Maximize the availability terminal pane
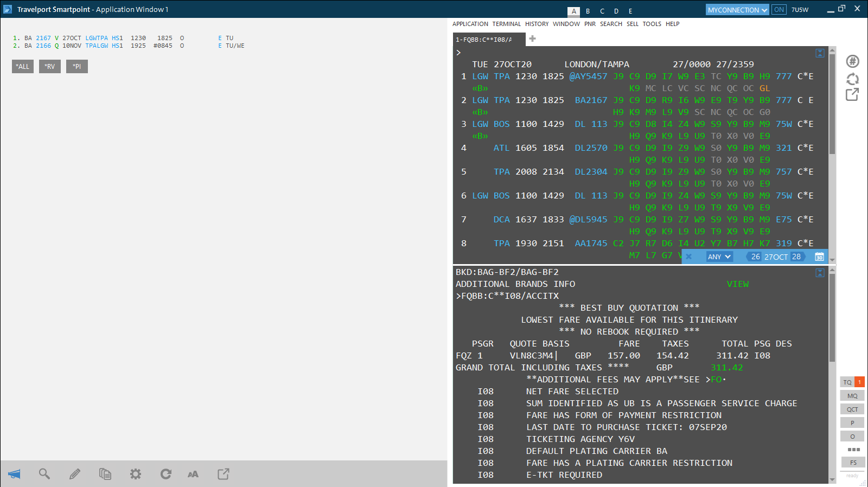The image size is (868, 487). click(820, 53)
